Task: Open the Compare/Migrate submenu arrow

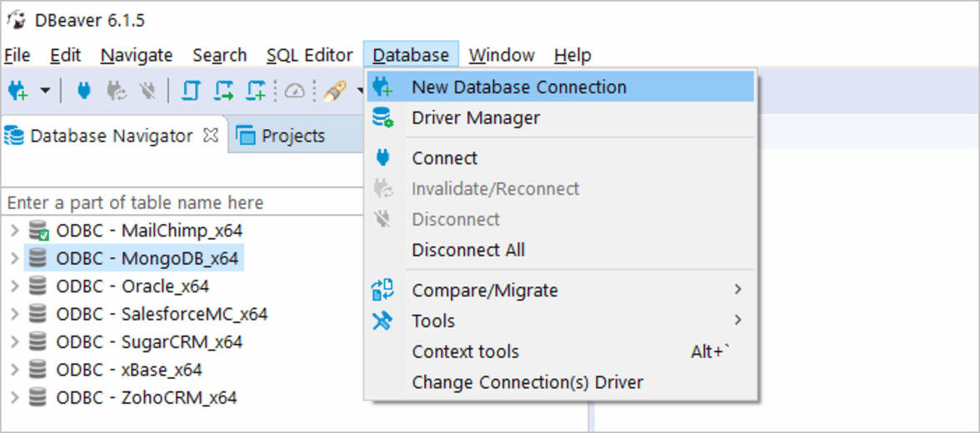Action: coord(738,289)
